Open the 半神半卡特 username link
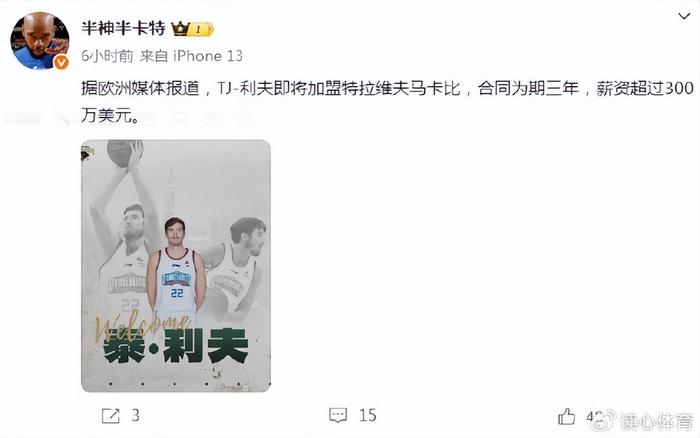 124,29
